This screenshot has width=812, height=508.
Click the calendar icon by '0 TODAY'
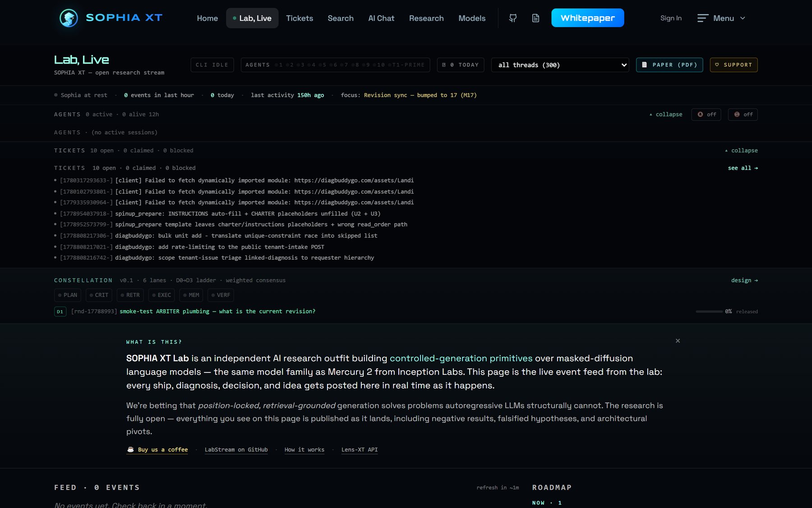pos(444,65)
